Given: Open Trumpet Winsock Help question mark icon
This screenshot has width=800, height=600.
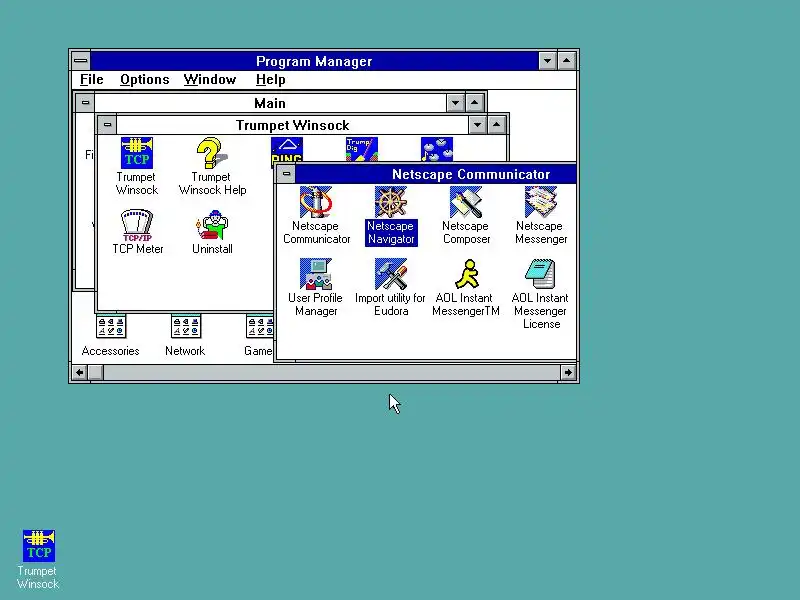Looking at the screenshot, I should click(x=211, y=153).
